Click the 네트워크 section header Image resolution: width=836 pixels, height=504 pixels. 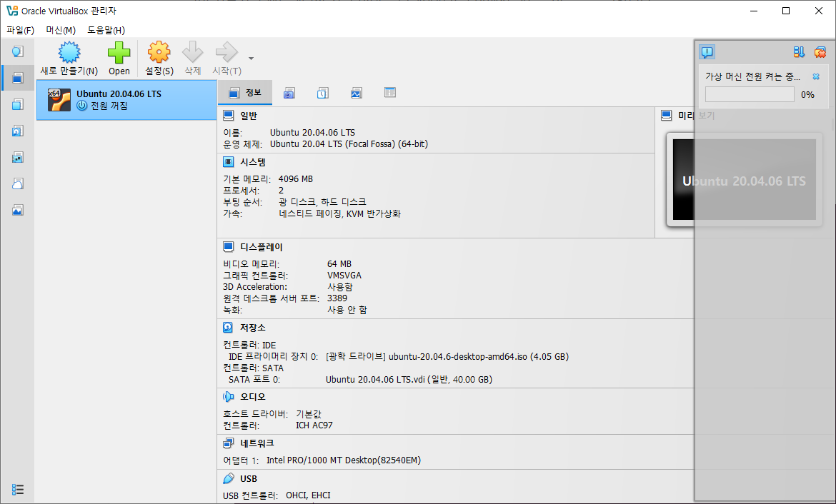[257, 443]
